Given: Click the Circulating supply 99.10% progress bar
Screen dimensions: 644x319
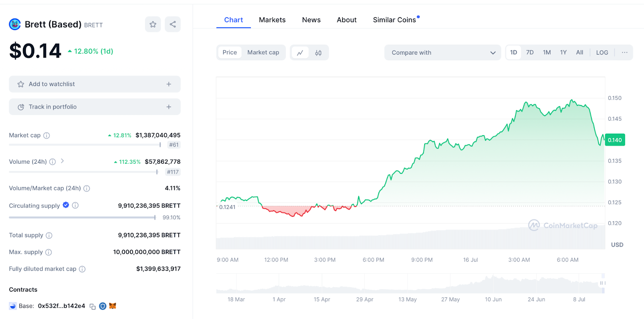Looking at the screenshot, I should pos(83,218).
